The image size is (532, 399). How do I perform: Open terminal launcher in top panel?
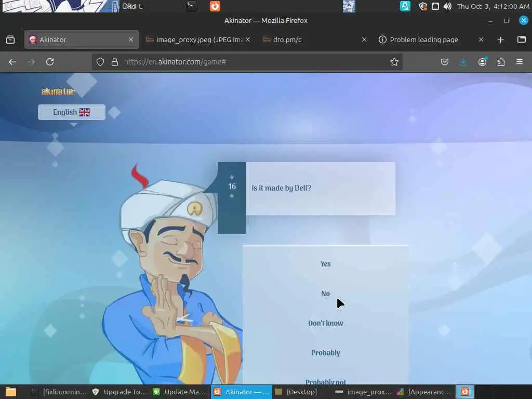click(192, 6)
